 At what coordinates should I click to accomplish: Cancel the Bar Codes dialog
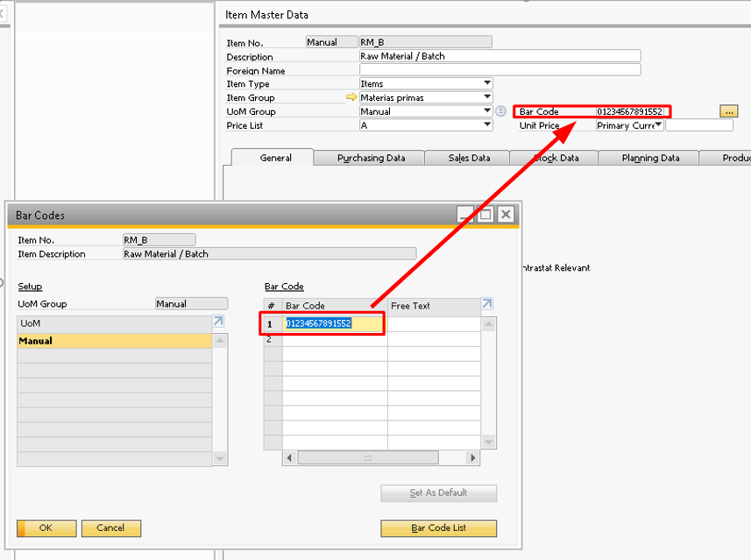(x=110, y=528)
